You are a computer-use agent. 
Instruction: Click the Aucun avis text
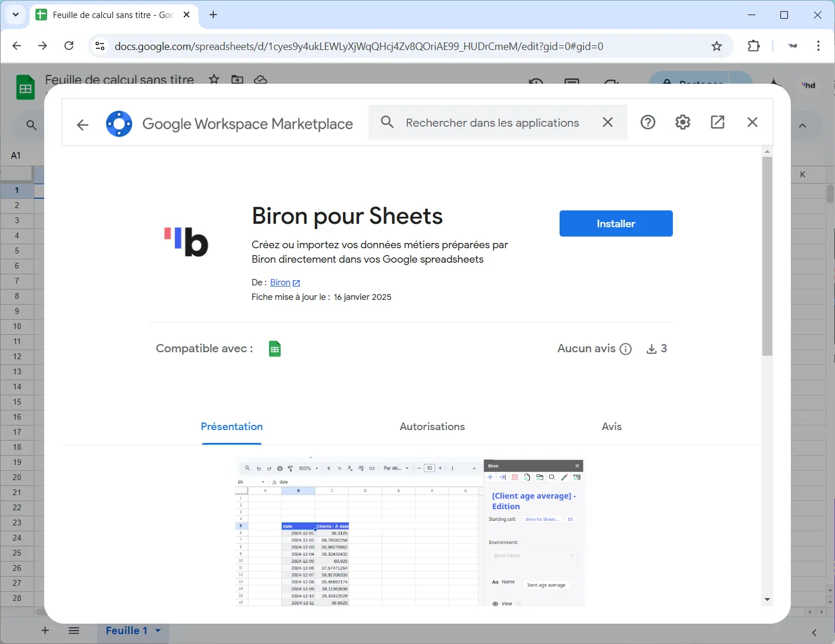586,348
